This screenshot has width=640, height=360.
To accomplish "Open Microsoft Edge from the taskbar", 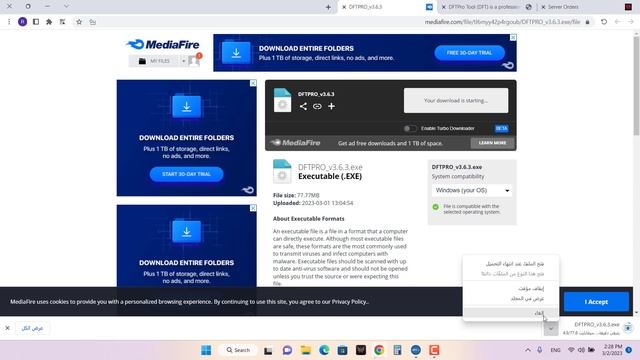I will (x=324, y=350).
